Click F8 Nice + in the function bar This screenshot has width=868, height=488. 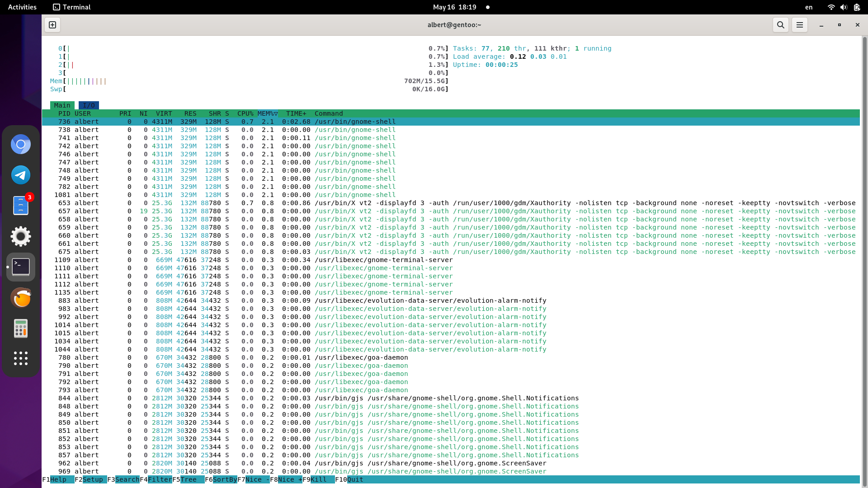286,479
